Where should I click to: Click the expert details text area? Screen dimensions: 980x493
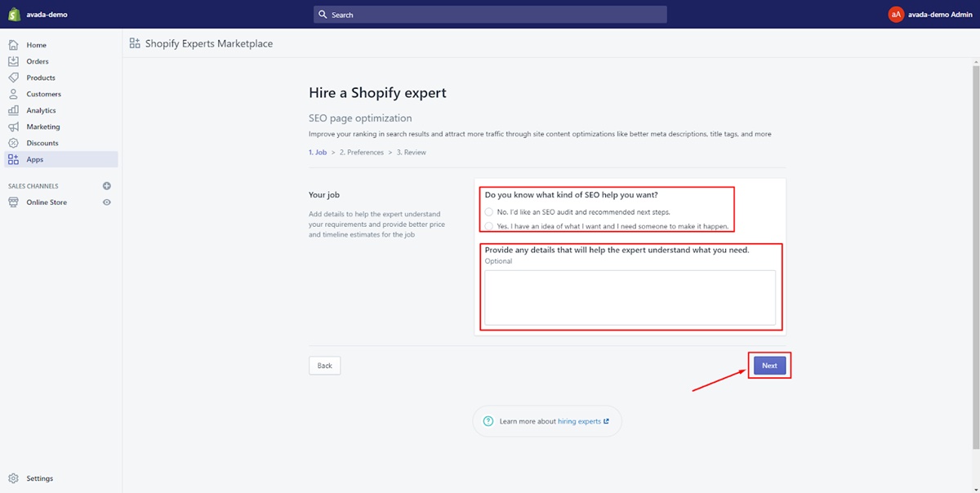click(630, 298)
